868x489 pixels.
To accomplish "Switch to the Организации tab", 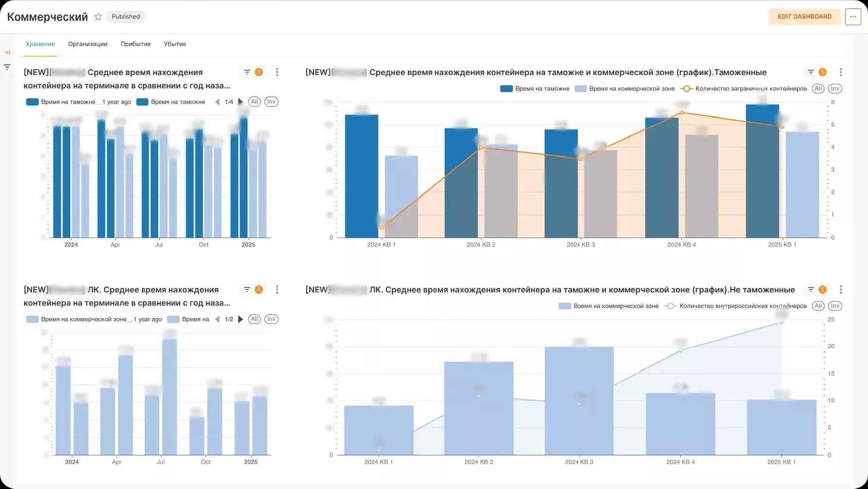I will 88,44.
